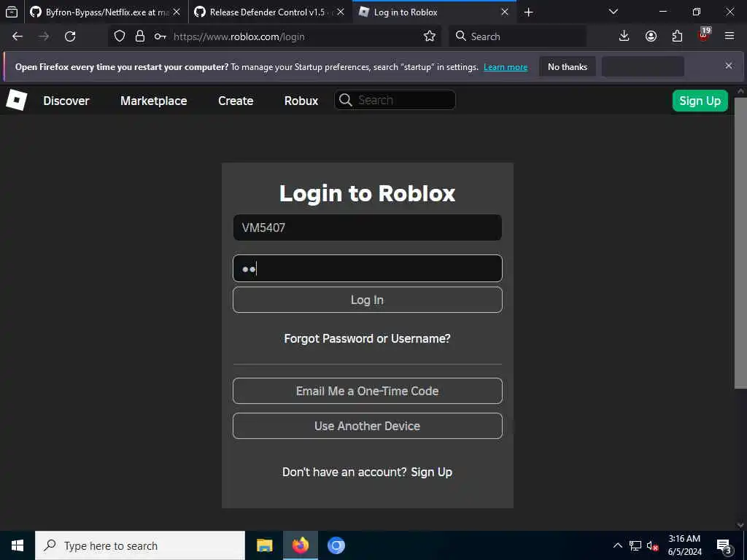Open Robux in Roblox navigation
Viewport: 747px width, 560px height.
(301, 101)
